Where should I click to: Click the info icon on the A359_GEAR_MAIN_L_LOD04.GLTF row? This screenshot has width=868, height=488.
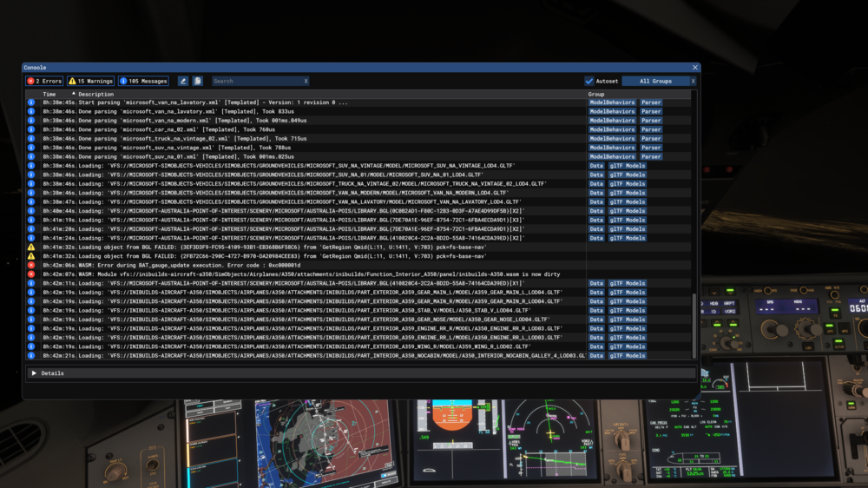[x=31, y=293]
